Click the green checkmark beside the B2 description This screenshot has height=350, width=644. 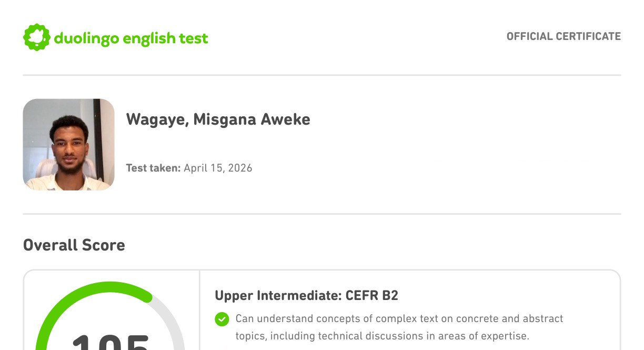(222, 319)
